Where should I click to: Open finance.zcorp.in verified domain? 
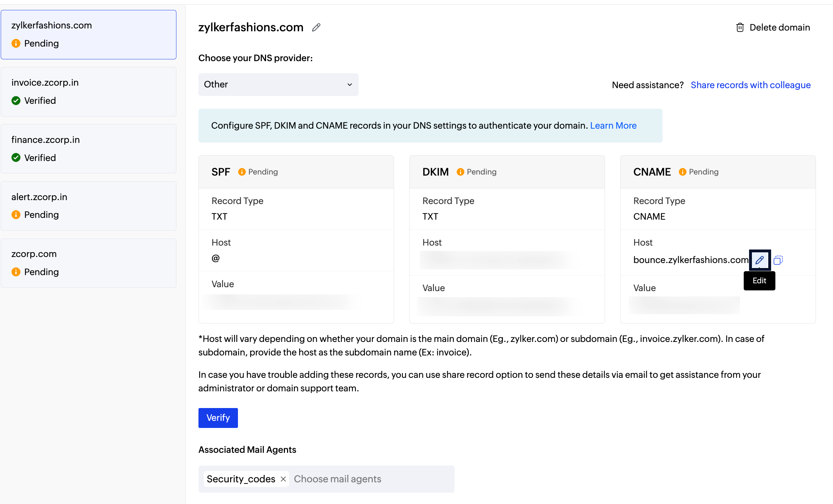pos(89,149)
